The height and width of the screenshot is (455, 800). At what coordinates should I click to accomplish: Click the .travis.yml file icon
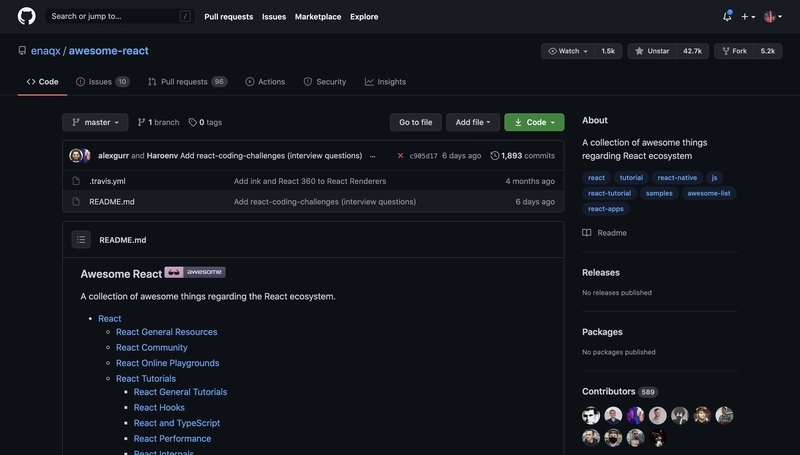(76, 181)
